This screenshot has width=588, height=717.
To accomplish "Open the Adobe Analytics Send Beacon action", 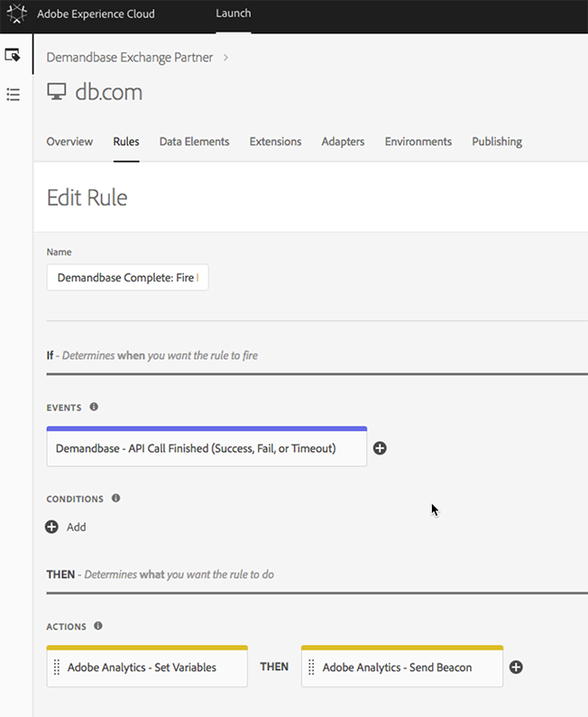I will point(402,666).
